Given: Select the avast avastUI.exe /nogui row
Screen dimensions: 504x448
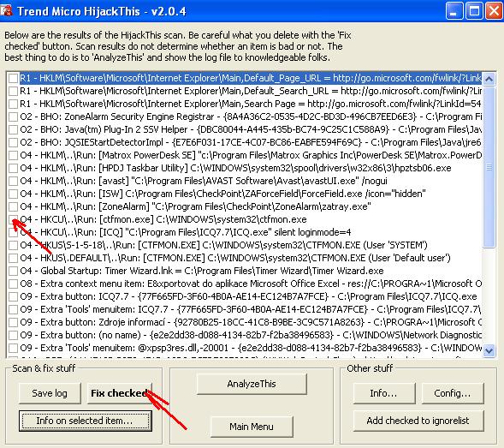Looking at the screenshot, I should [204, 181].
